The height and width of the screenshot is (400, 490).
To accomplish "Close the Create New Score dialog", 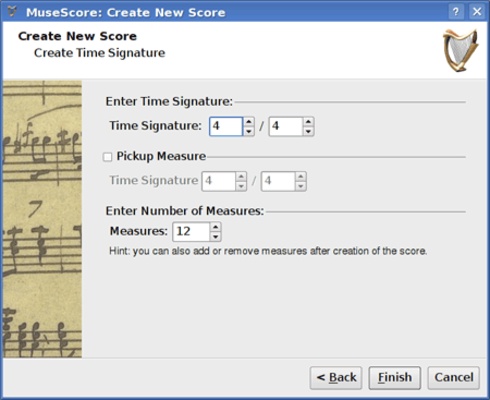I will click(x=477, y=12).
